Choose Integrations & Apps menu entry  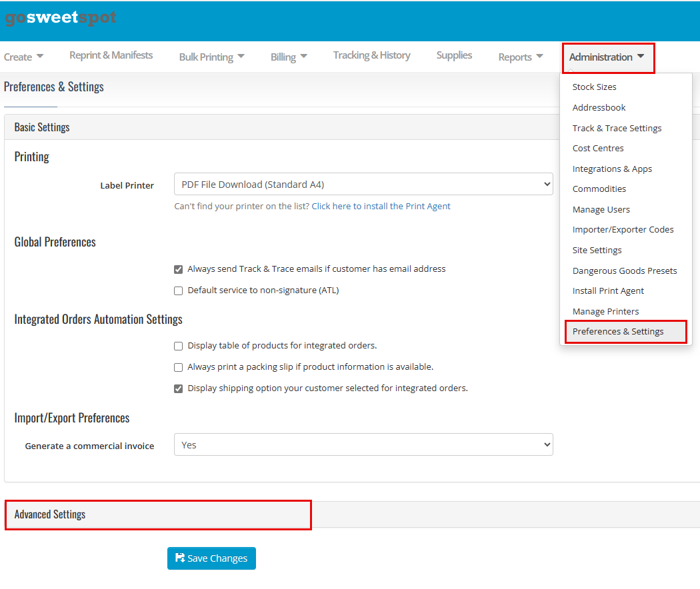(x=612, y=169)
